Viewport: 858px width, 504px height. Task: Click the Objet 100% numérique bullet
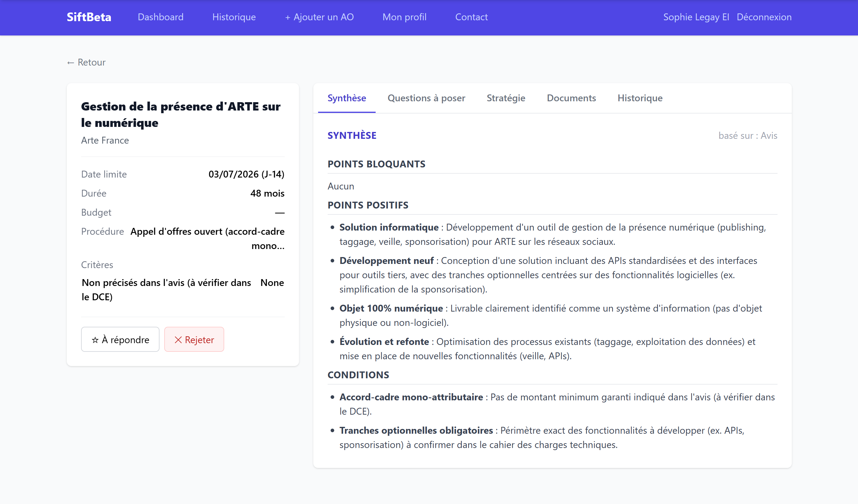pos(551,315)
